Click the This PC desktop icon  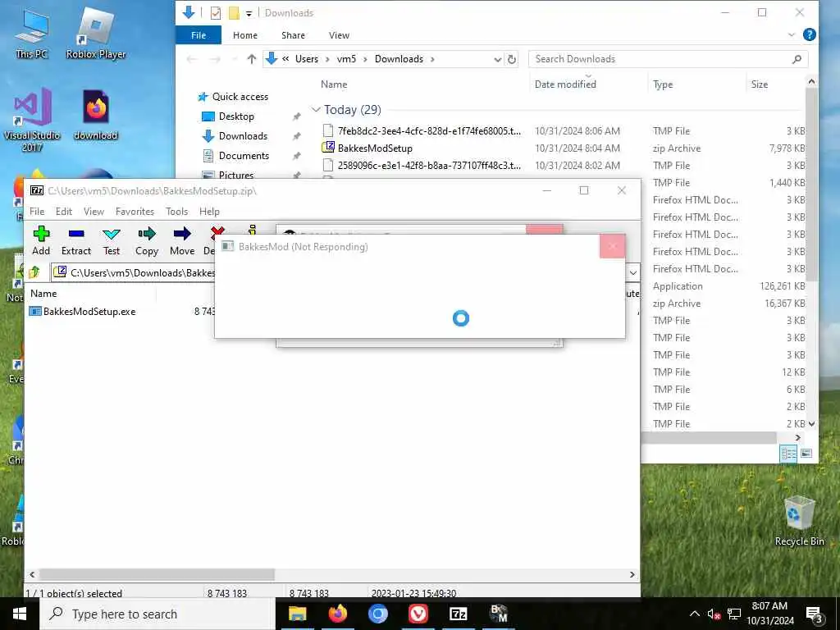point(32,34)
